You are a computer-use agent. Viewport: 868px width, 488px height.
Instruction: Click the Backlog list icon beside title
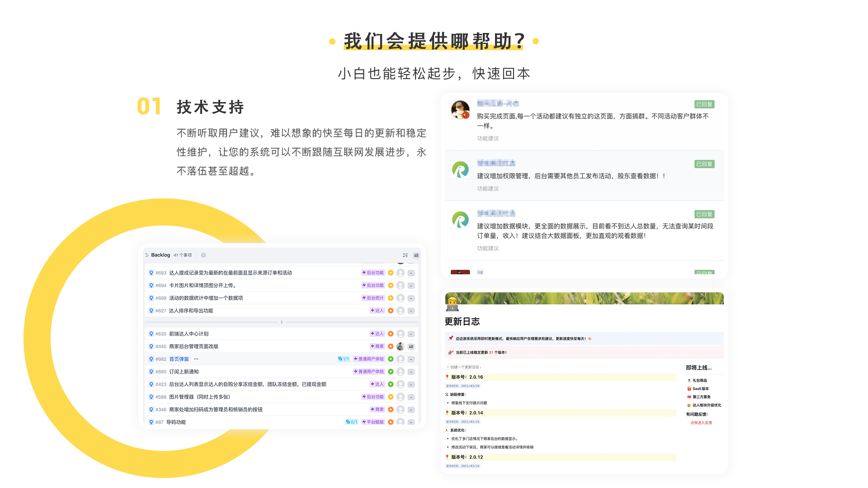[147, 255]
